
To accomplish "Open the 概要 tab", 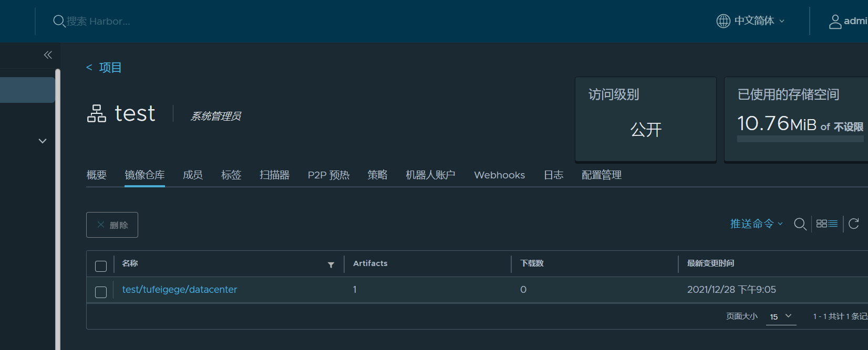I will tap(97, 175).
